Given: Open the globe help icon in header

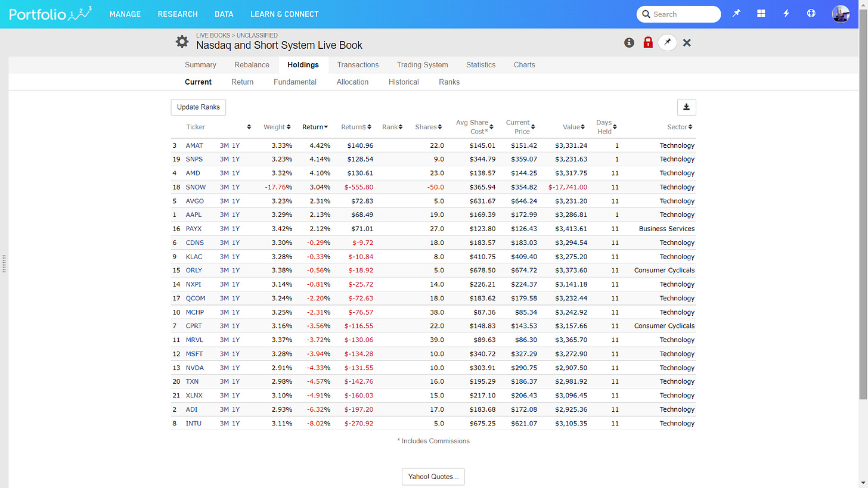Looking at the screenshot, I should point(811,14).
